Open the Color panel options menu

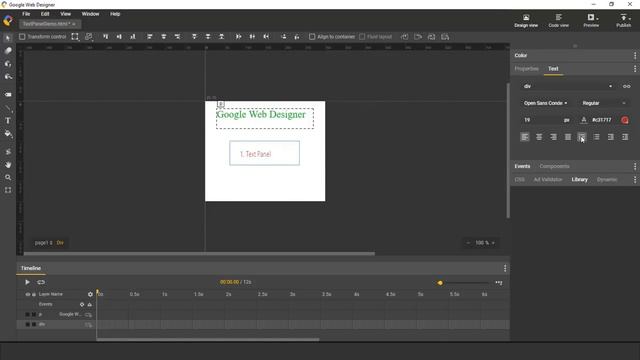(635, 56)
